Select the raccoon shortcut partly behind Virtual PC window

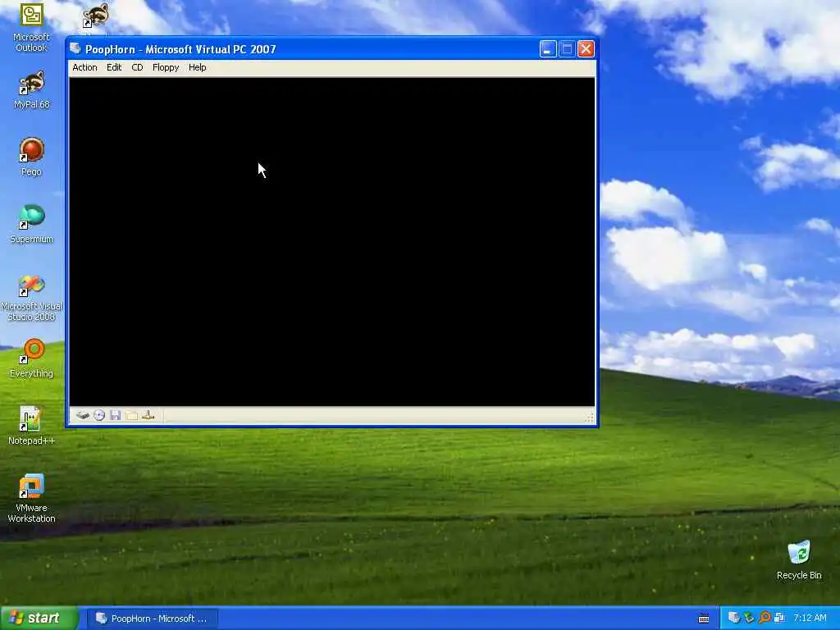(95, 16)
